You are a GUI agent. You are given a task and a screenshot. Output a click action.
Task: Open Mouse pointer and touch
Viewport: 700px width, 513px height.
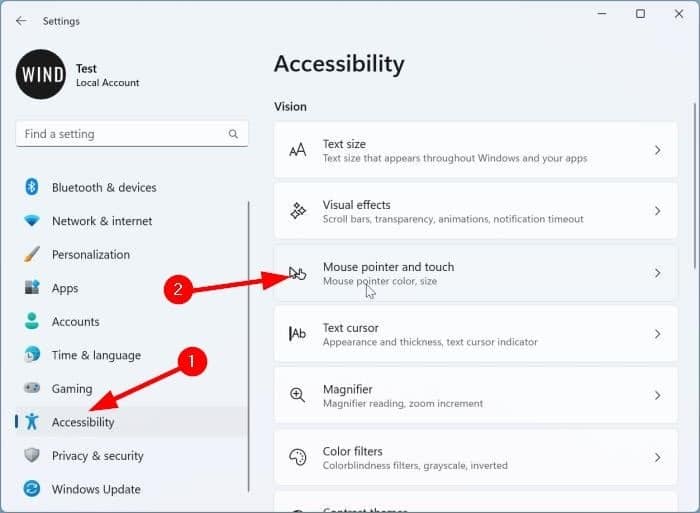[x=476, y=273]
